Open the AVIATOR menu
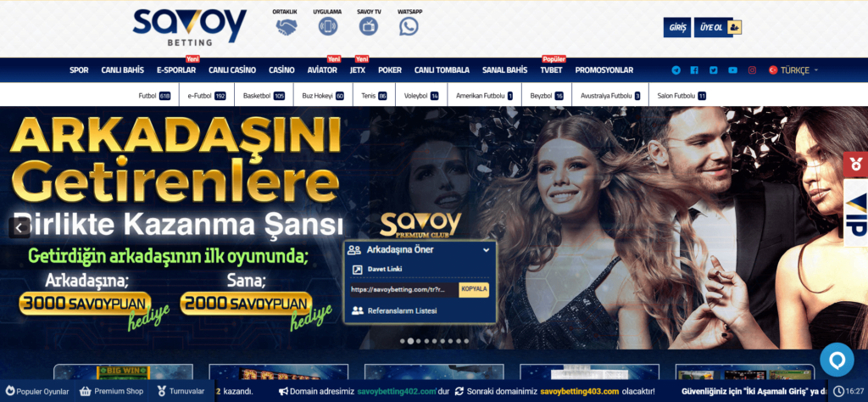 (x=322, y=70)
